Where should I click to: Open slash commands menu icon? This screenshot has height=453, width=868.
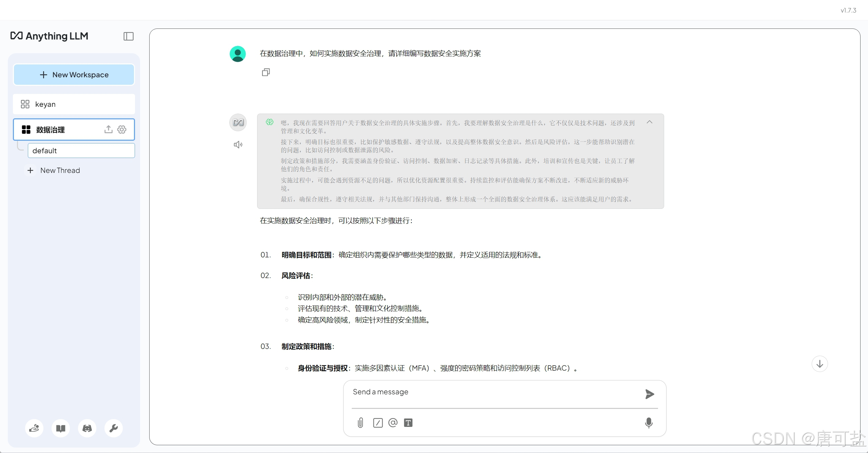coord(378,422)
